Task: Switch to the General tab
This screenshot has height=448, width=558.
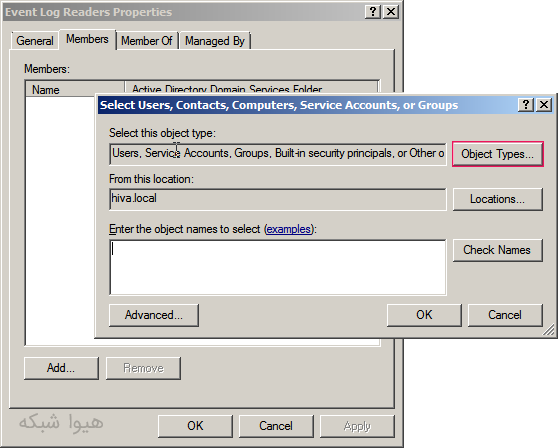Action: pyautogui.click(x=35, y=41)
